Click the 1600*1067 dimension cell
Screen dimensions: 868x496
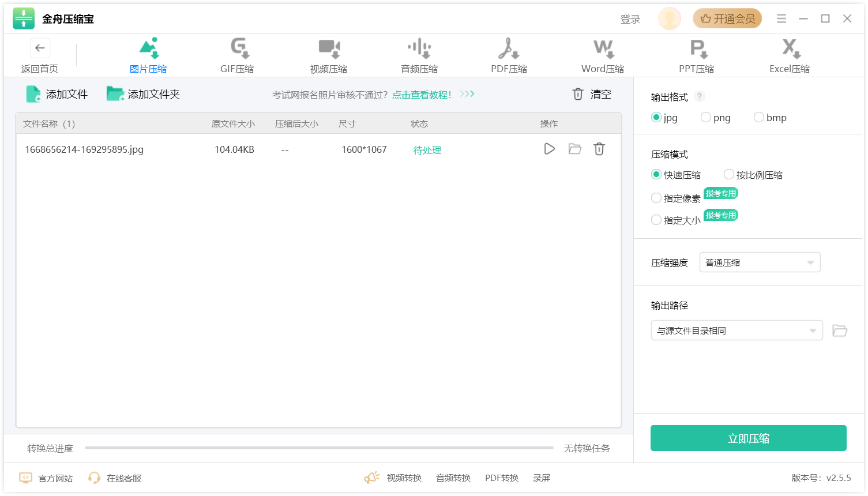pos(364,149)
